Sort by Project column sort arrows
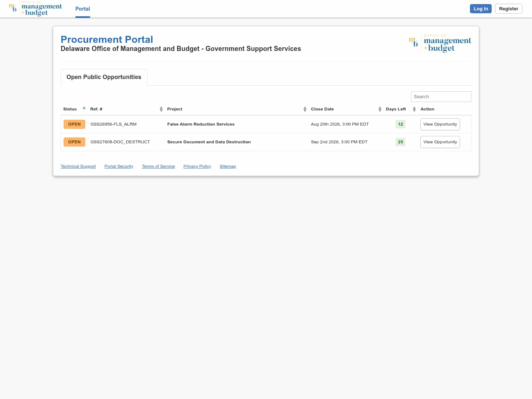The width and height of the screenshot is (532, 399). [x=305, y=109]
